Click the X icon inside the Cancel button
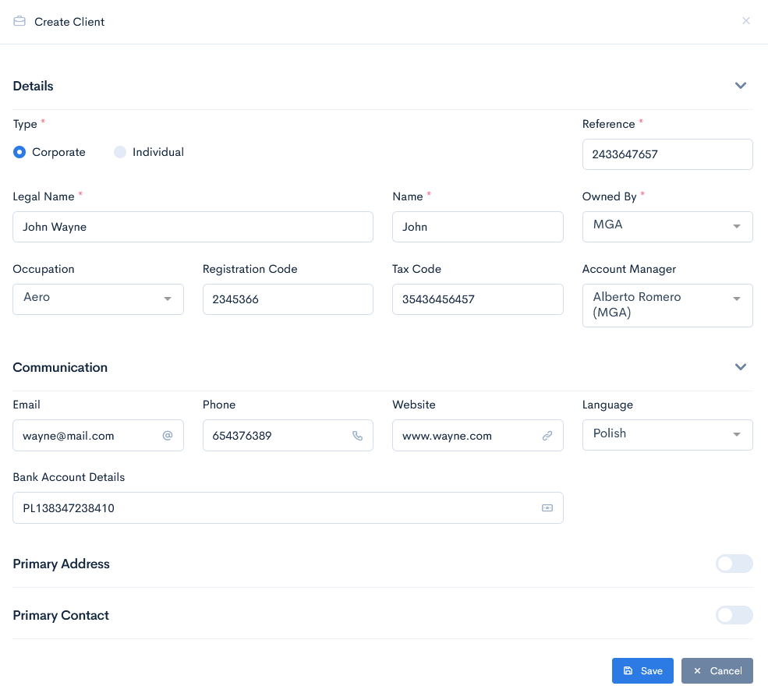Viewport: 768px width, 700px height. point(697,670)
